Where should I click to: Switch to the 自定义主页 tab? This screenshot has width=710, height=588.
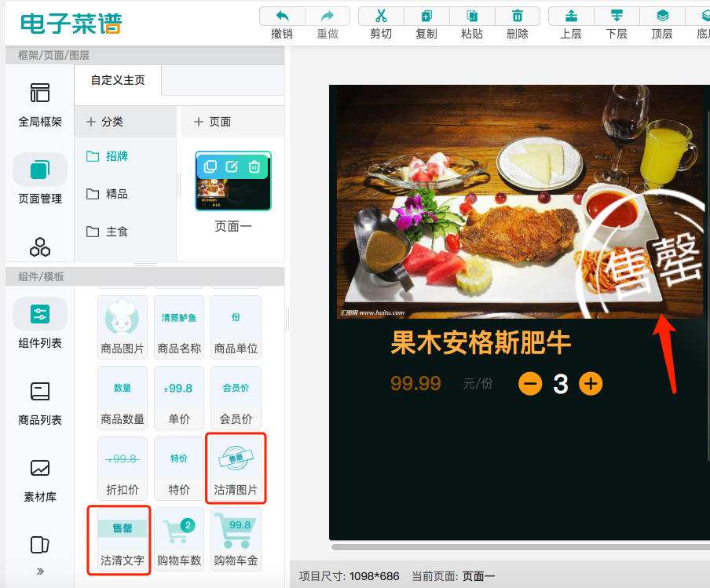[x=118, y=81]
